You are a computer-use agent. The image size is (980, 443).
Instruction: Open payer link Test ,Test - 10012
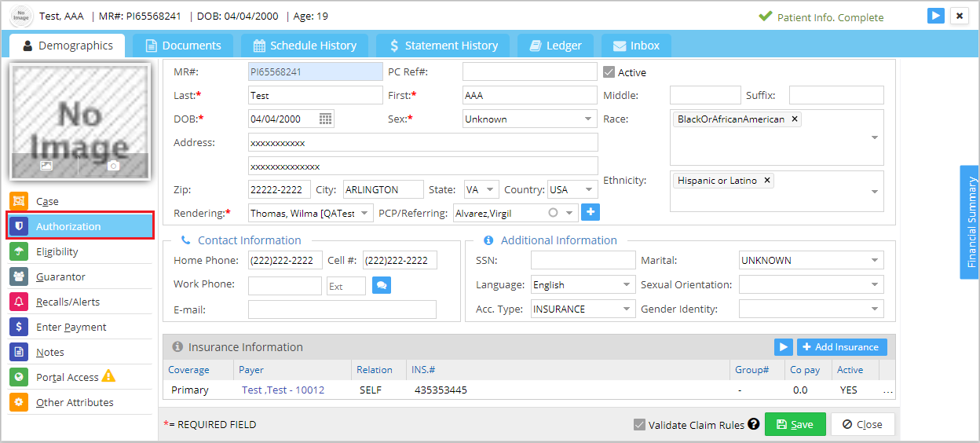coord(283,390)
